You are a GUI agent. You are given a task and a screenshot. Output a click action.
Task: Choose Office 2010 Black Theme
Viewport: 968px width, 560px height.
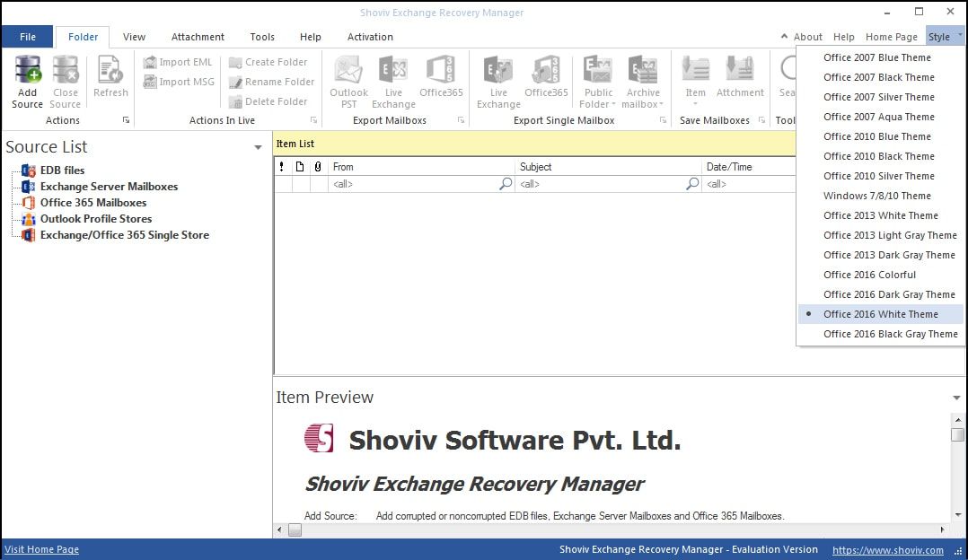881,156
